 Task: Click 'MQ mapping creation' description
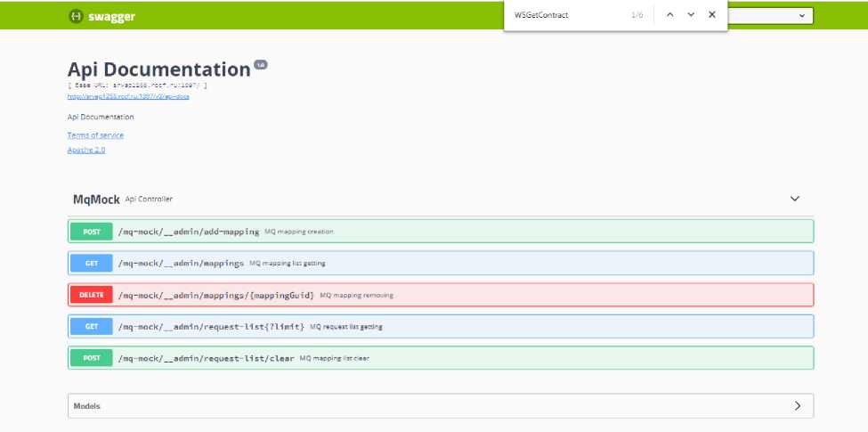pyautogui.click(x=299, y=232)
